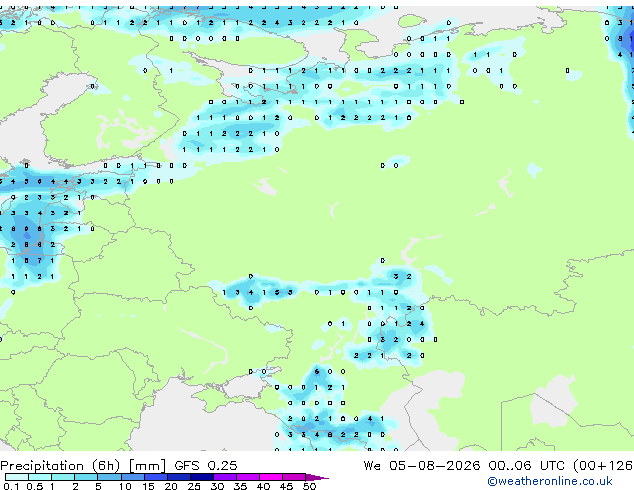The image size is (634, 490).
Task: Click the legend value label '0.5'
Action: [x=35, y=486]
